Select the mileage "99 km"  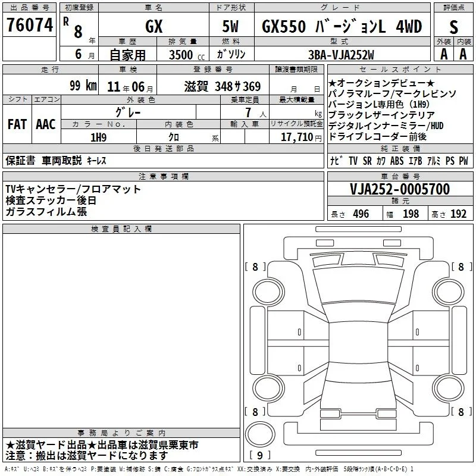(83, 86)
